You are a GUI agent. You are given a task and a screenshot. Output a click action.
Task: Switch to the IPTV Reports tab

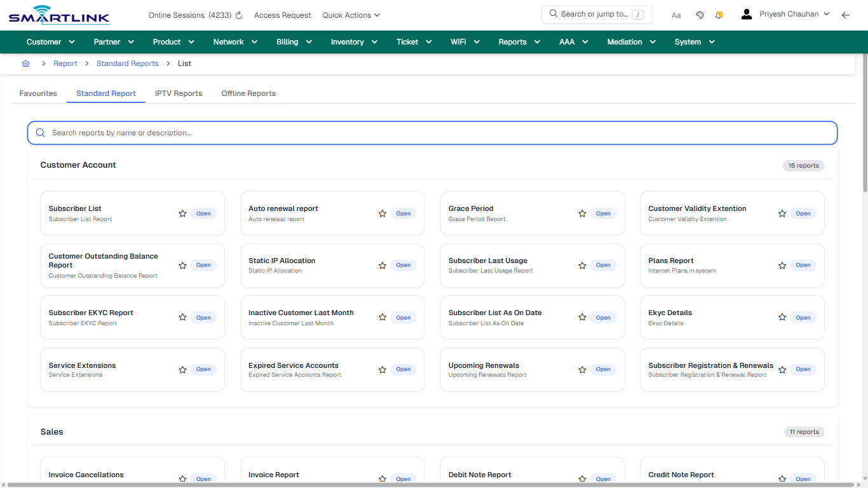(179, 93)
